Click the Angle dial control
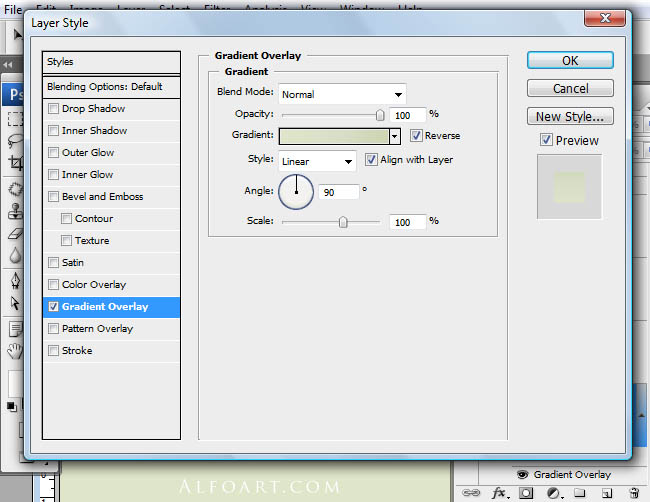The height and width of the screenshot is (502, 650). tap(296, 192)
